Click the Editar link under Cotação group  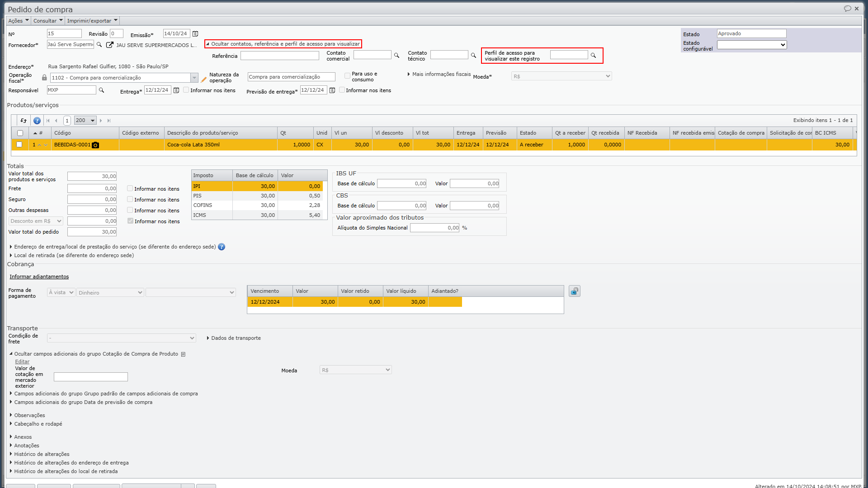22,361
